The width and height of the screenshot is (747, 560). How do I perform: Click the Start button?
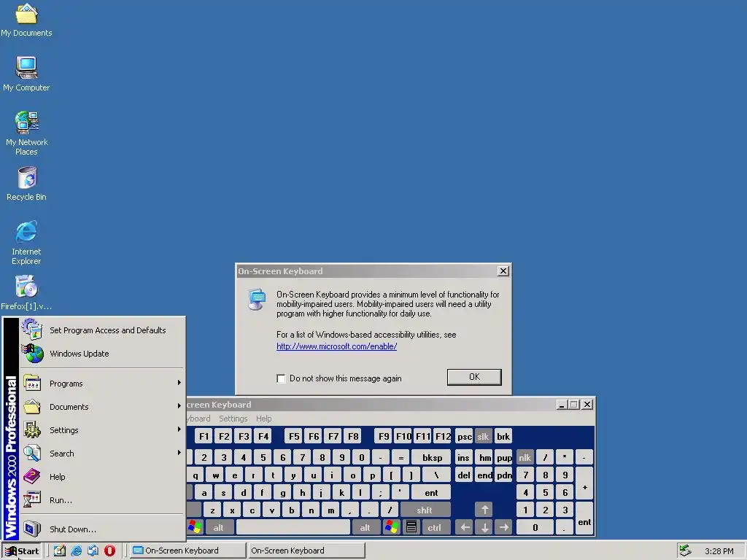pos(23,551)
